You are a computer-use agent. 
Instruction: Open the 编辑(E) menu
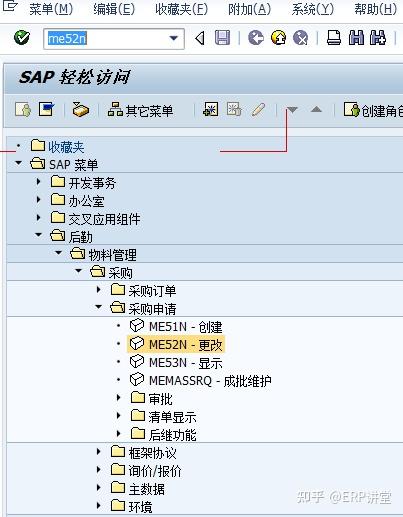click(x=114, y=9)
